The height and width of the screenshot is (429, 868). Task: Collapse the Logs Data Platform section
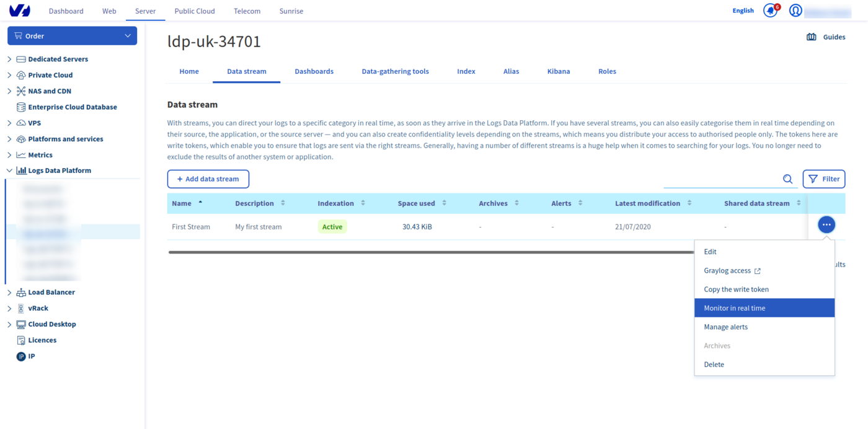pos(9,170)
